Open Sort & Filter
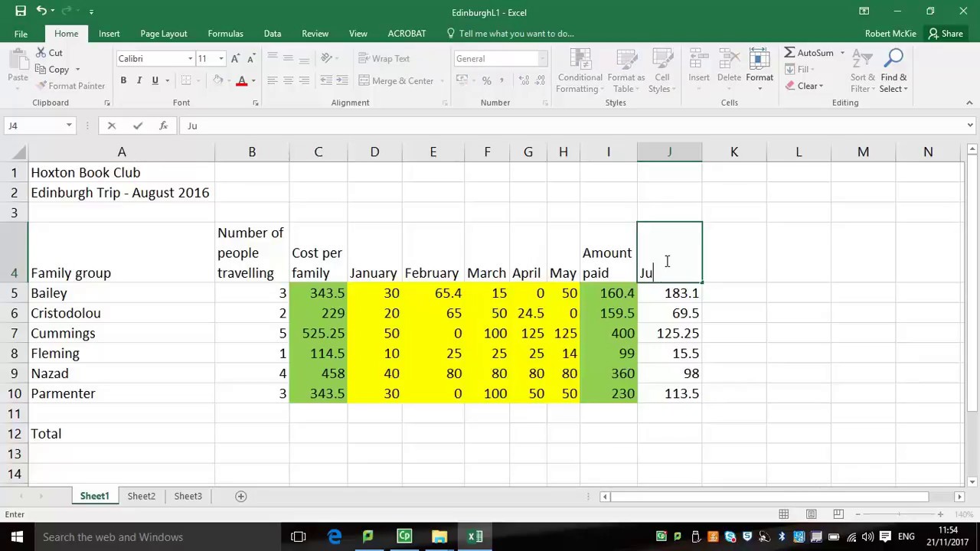Screen dimensions: 980x551 coord(863,71)
